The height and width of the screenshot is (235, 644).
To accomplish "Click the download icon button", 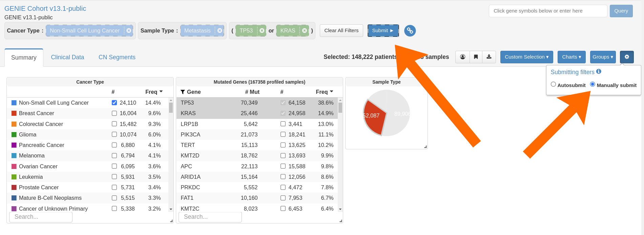I will [x=489, y=57].
